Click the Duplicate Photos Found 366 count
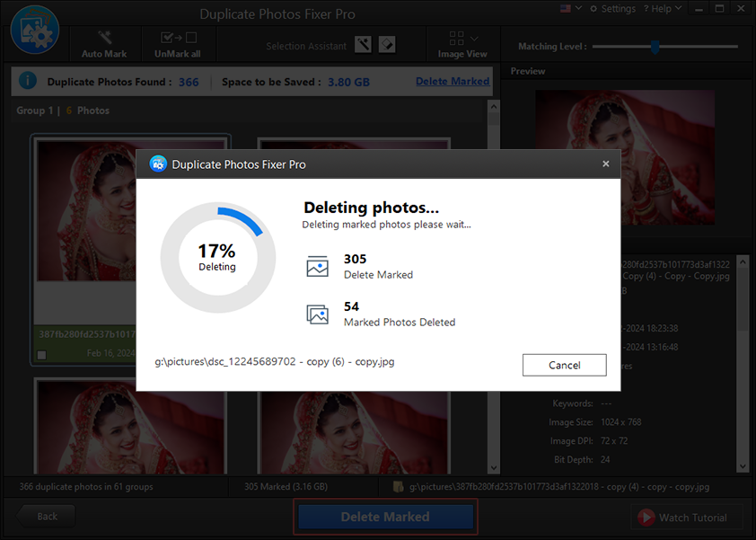The height and width of the screenshot is (540, 756). point(189,82)
